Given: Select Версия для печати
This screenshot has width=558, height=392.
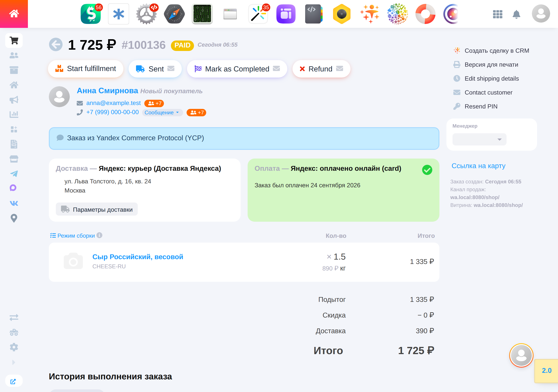Looking at the screenshot, I should (486, 65).
